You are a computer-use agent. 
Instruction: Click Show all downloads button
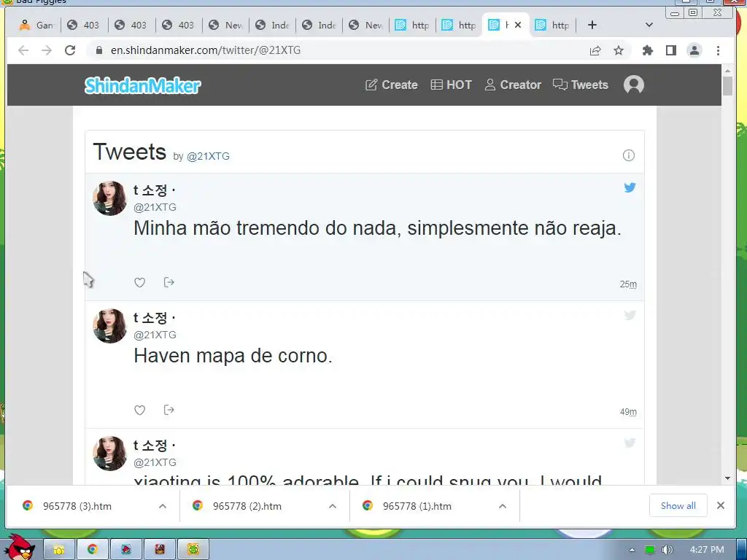point(678,506)
